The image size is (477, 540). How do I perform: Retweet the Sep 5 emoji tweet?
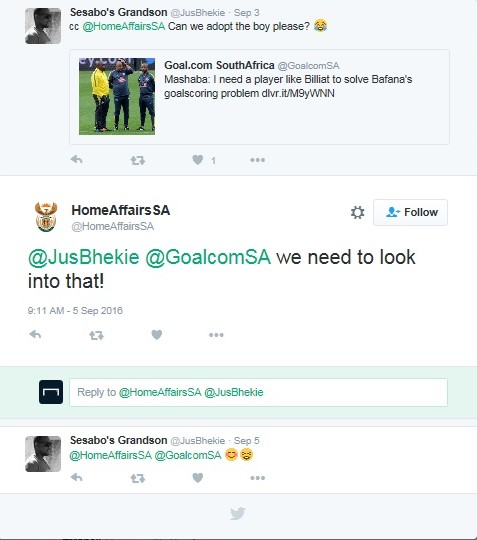[x=138, y=478]
